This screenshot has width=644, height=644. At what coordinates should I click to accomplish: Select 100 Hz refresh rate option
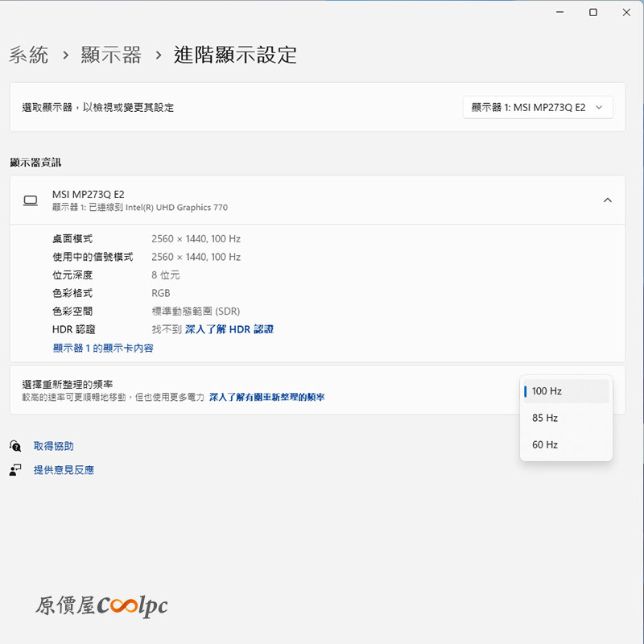(x=566, y=391)
